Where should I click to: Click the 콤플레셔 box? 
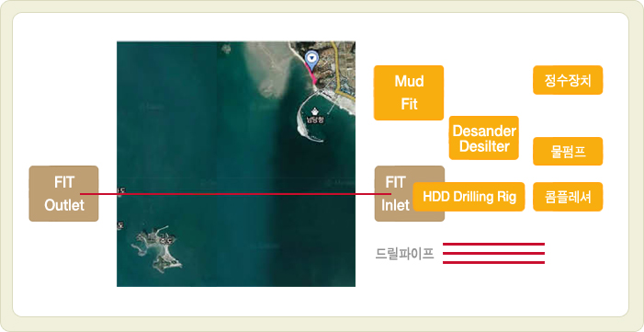coord(568,197)
